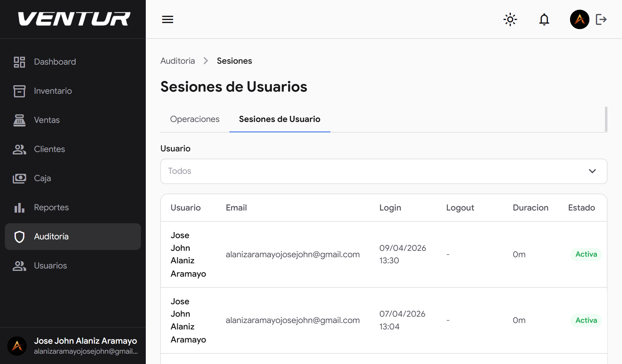Click the Auditoría shield icon
This screenshot has height=364, width=622.
pyautogui.click(x=19, y=236)
